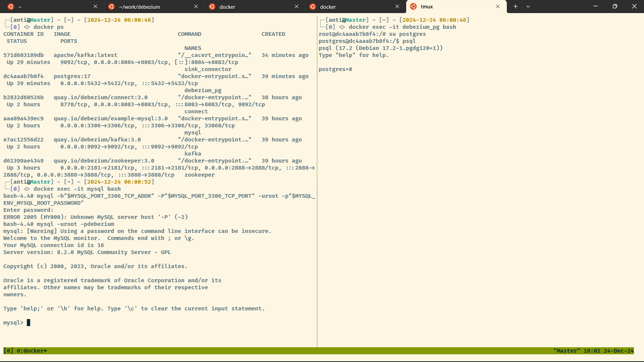This screenshot has height=362, width=644.
Task: Switch to the first home (~) tab
Action: click(50, 7)
